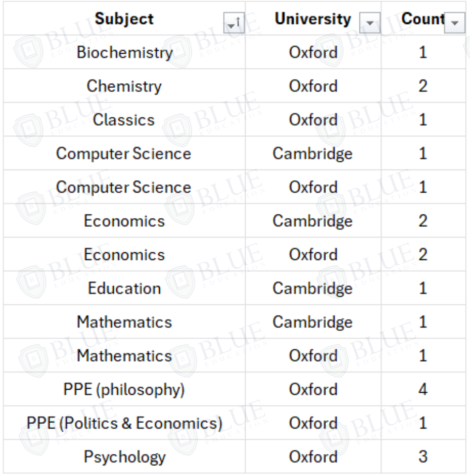Image resolution: width=470 pixels, height=476 pixels.
Task: Select the Cambridge cell in the Education row
Action: (x=313, y=288)
